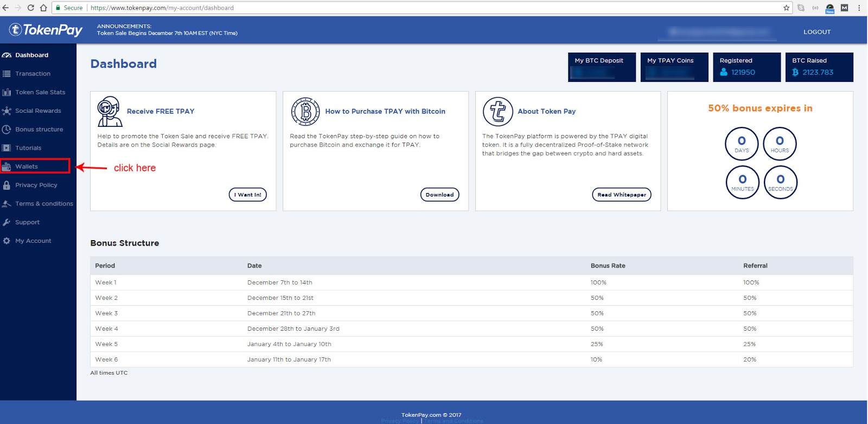This screenshot has height=424, width=868.
Task: Click the Bonus structure pie icon
Action: [x=7, y=130]
